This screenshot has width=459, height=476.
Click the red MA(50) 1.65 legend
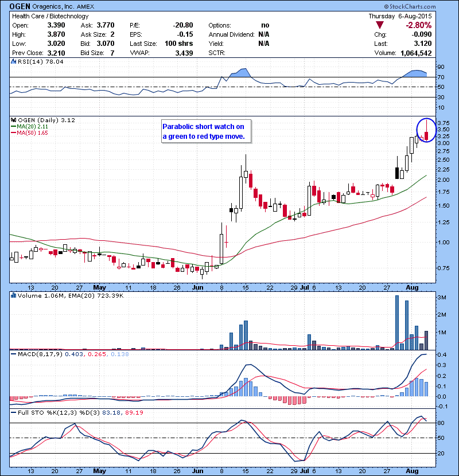pos(32,133)
